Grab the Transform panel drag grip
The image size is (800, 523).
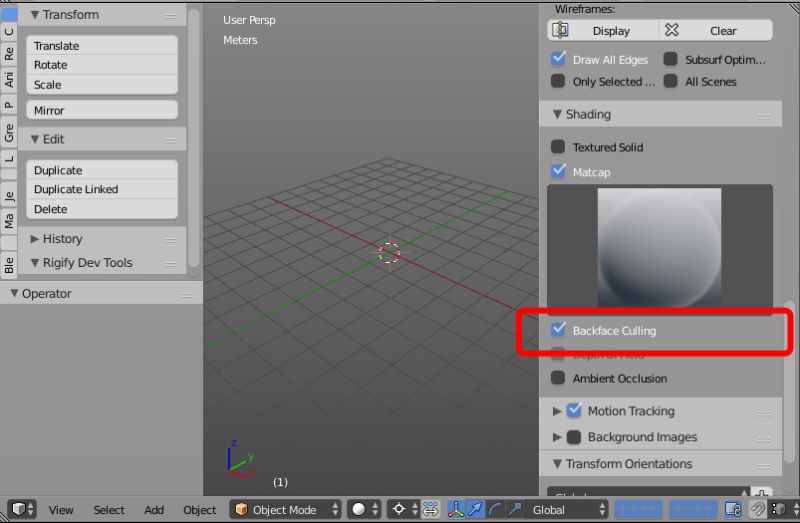170,16
